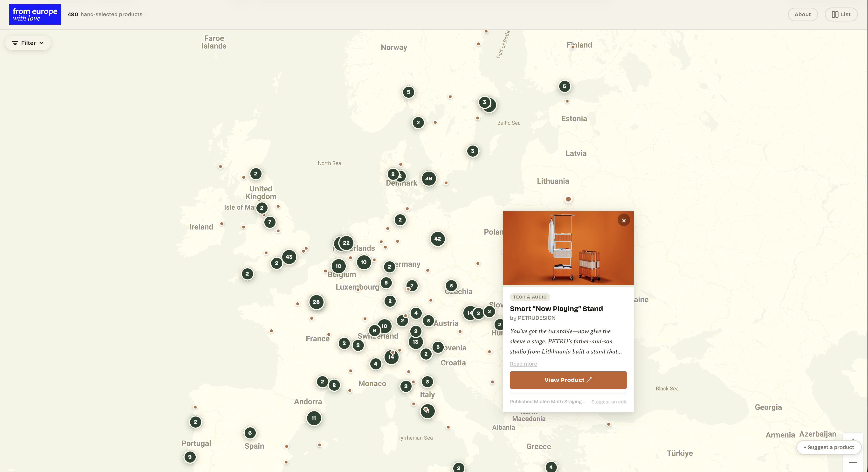Screen dimensions: 868x472
Task: Select the 7 cluster in United Kingdom
Action: coord(269,222)
